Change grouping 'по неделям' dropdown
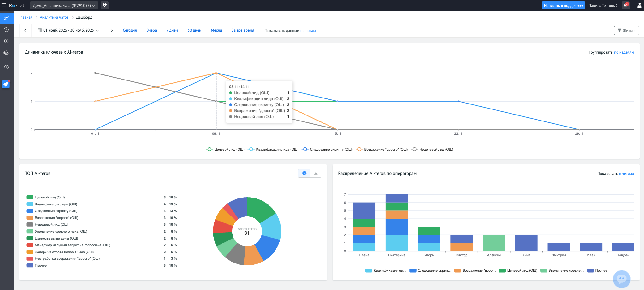The image size is (644, 290). pos(624,52)
